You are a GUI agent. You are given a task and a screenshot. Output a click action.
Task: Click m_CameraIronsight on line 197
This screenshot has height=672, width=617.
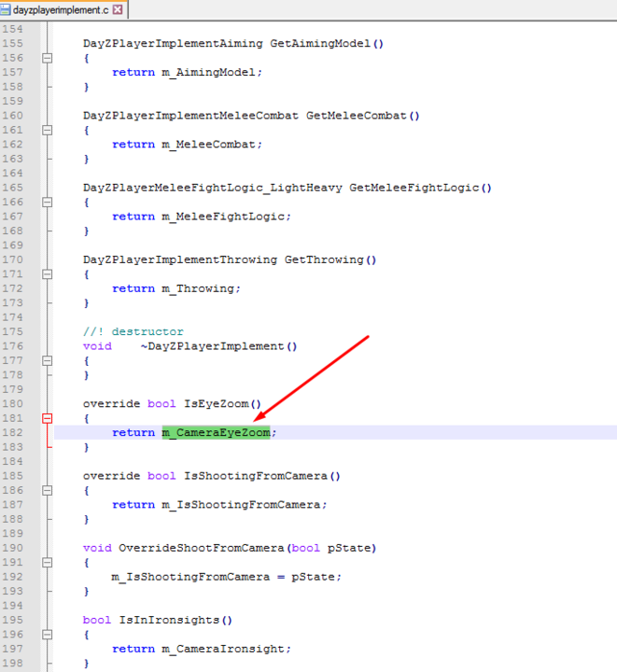[x=223, y=649]
